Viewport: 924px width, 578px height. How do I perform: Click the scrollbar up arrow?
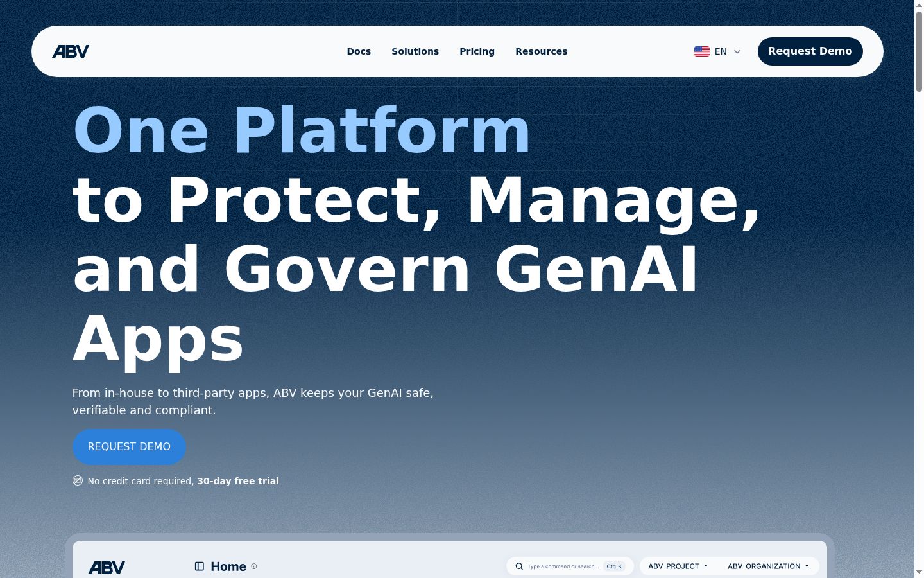pos(919,5)
